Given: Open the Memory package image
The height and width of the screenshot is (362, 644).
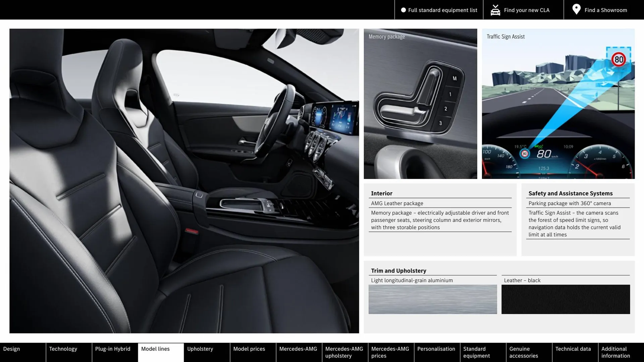Looking at the screenshot, I should click(420, 103).
